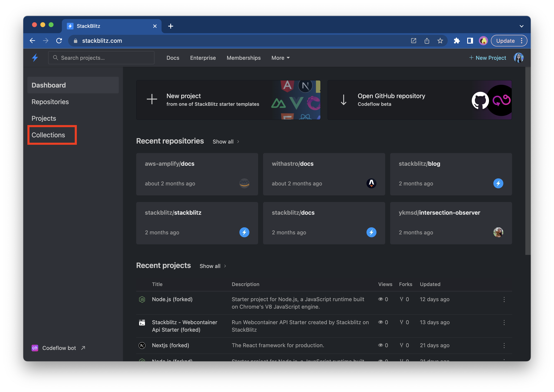This screenshot has width=554, height=392.
Task: Click the StackBlitz lightning bolt logo
Action: click(x=35, y=58)
